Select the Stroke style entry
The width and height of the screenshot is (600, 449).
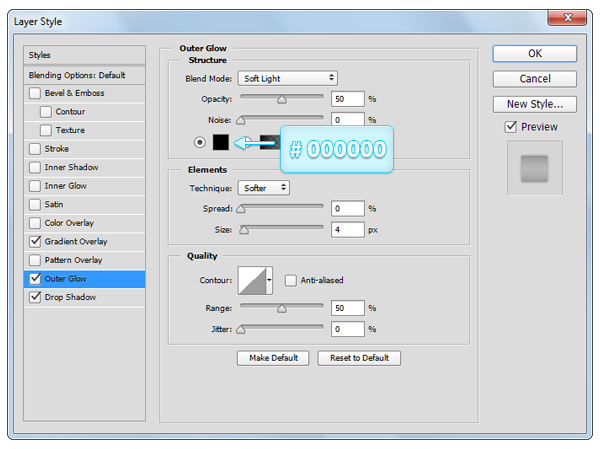coord(57,149)
